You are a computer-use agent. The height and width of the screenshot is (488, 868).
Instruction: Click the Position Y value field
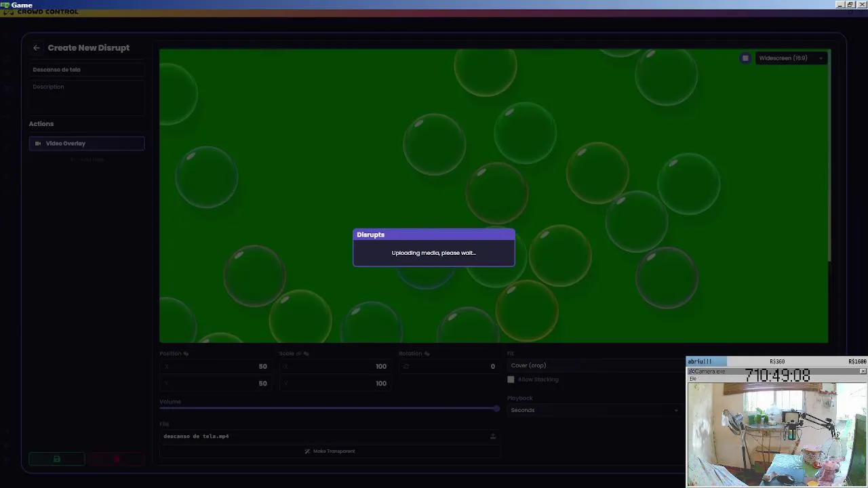pos(216,384)
